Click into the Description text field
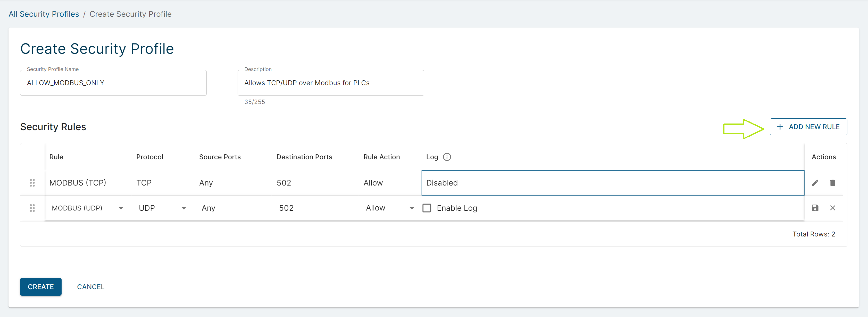Image resolution: width=868 pixels, height=317 pixels. pos(330,83)
